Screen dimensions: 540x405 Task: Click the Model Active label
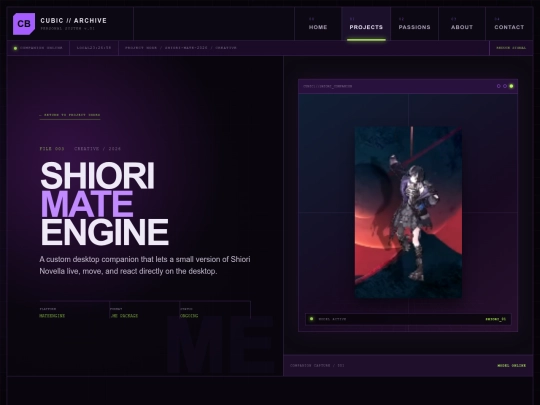[x=332, y=319]
